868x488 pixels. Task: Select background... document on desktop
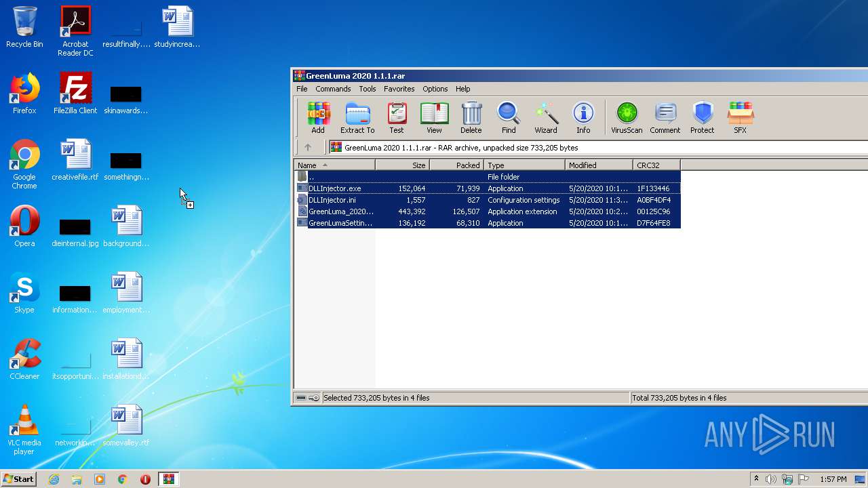pos(126,226)
